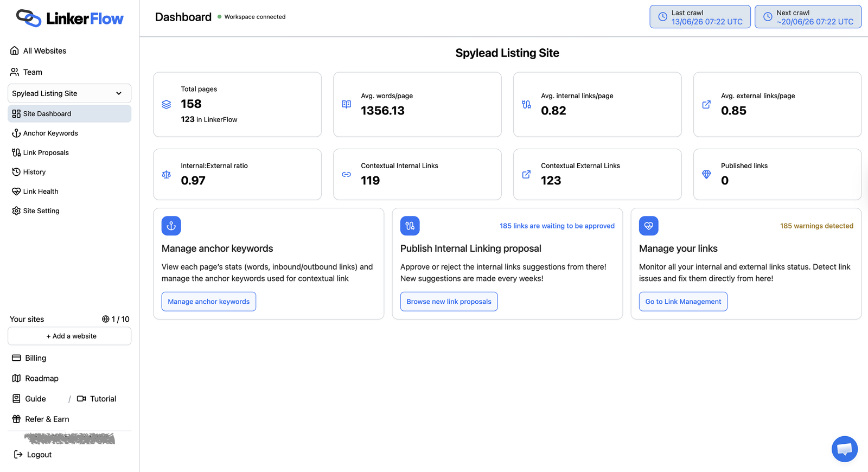The height and width of the screenshot is (472, 868).
Task: Expand the Spylead Listing Site dropdown
Action: coord(69,93)
